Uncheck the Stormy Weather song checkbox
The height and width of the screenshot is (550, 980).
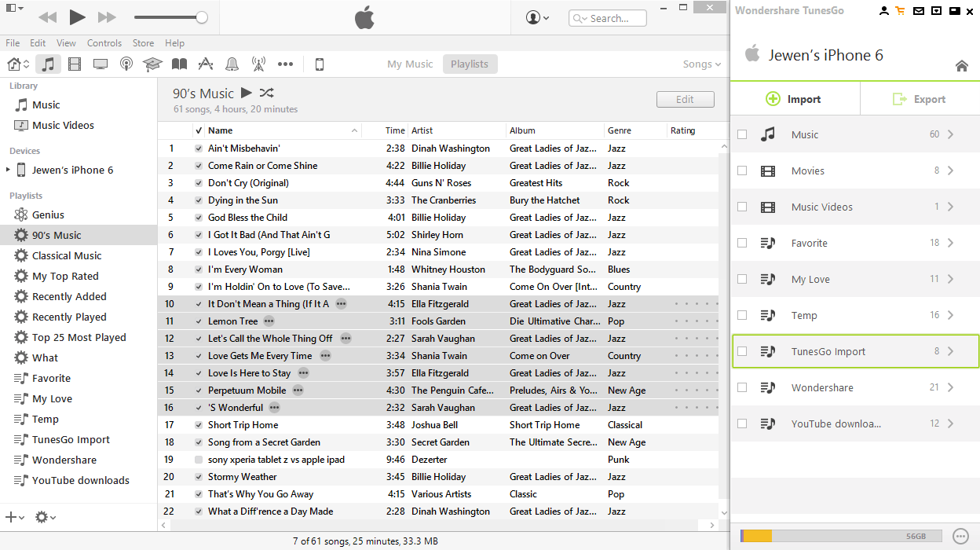tap(199, 477)
